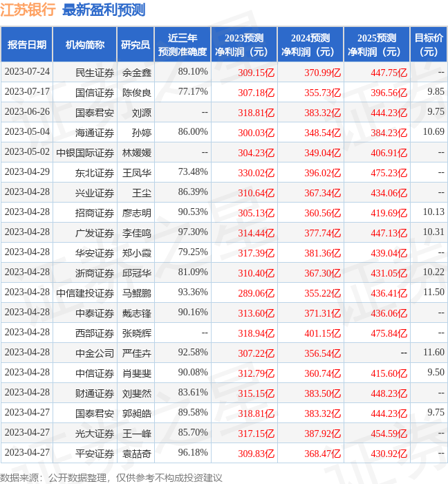The height and width of the screenshot is (484, 448).
Task: Select the 机构简称 column header
Action: point(85,45)
